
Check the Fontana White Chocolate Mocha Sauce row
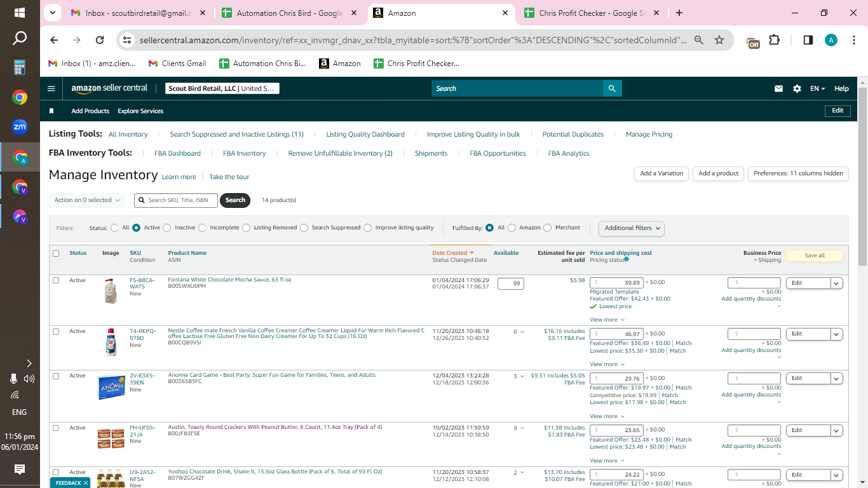[x=56, y=280]
